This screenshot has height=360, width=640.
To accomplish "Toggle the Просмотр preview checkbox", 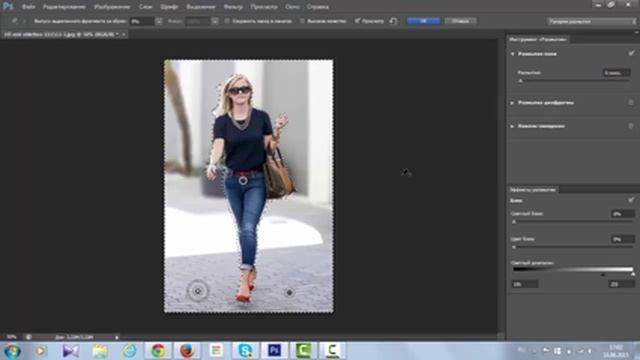I will [x=357, y=21].
